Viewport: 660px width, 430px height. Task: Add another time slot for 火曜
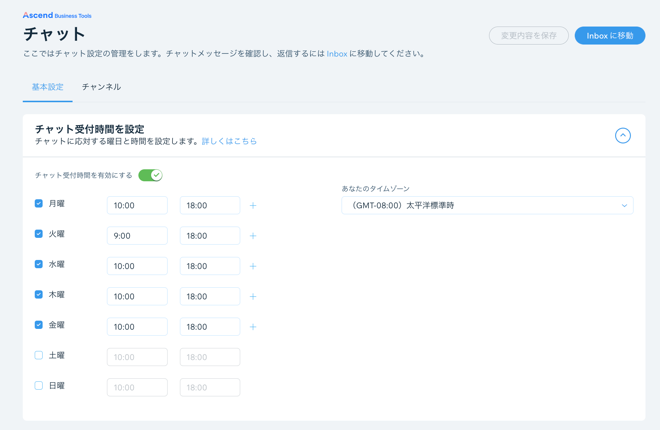click(253, 236)
